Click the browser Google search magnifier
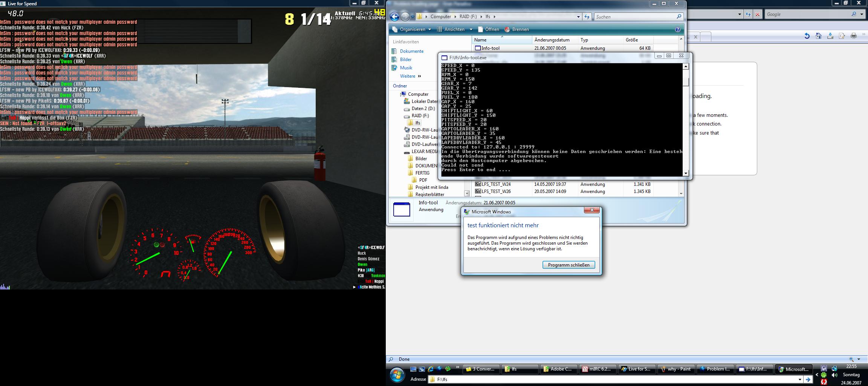Screen dimensions: 868x386 [854, 14]
